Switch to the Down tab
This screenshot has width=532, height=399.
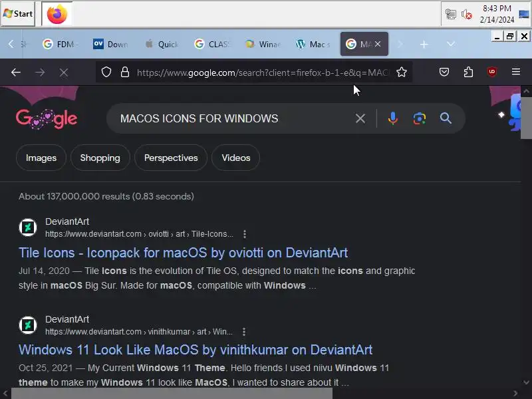110,44
